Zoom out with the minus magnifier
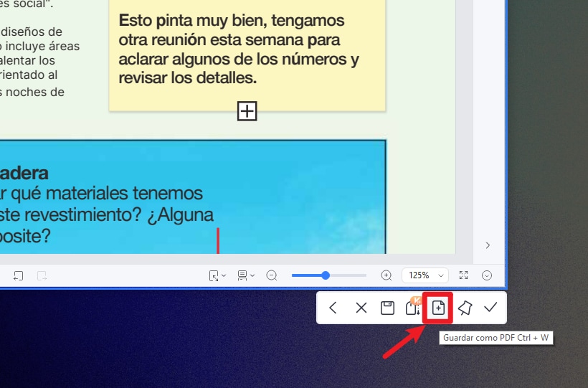Screen dimensions: 588x388 point(272,275)
